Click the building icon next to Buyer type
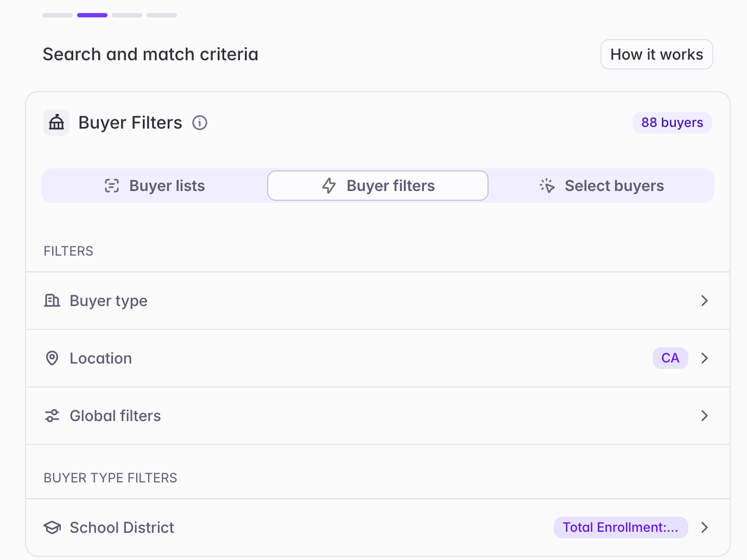 pyautogui.click(x=52, y=301)
